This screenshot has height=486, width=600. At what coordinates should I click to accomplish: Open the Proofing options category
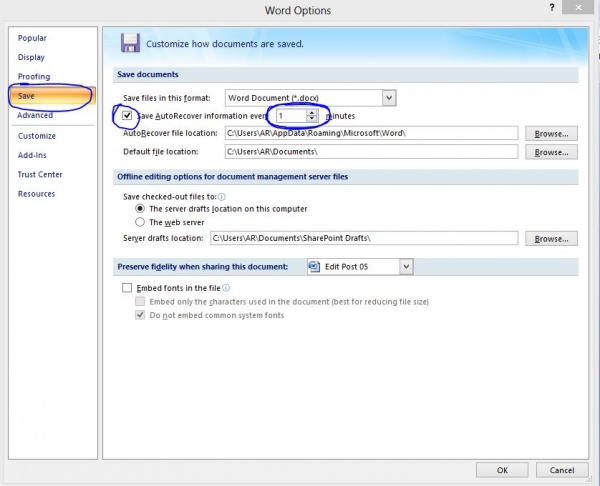coord(34,76)
